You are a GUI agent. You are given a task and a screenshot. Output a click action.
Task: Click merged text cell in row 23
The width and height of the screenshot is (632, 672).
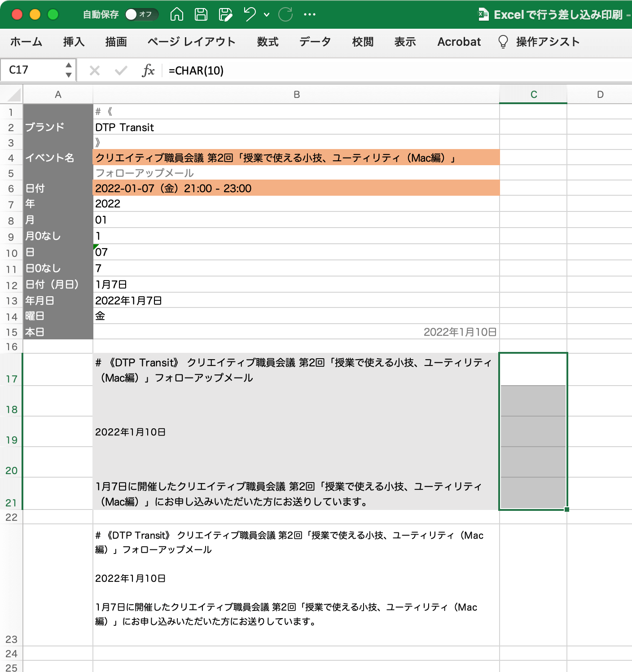(x=296, y=585)
